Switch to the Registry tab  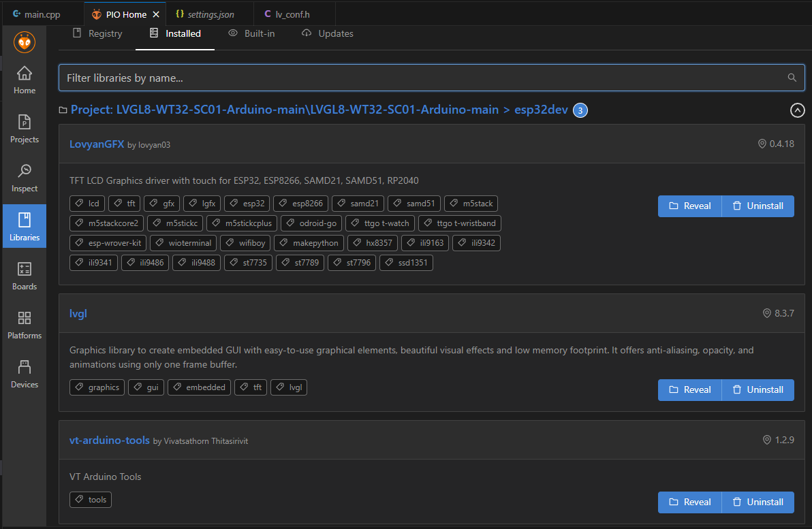coord(97,33)
